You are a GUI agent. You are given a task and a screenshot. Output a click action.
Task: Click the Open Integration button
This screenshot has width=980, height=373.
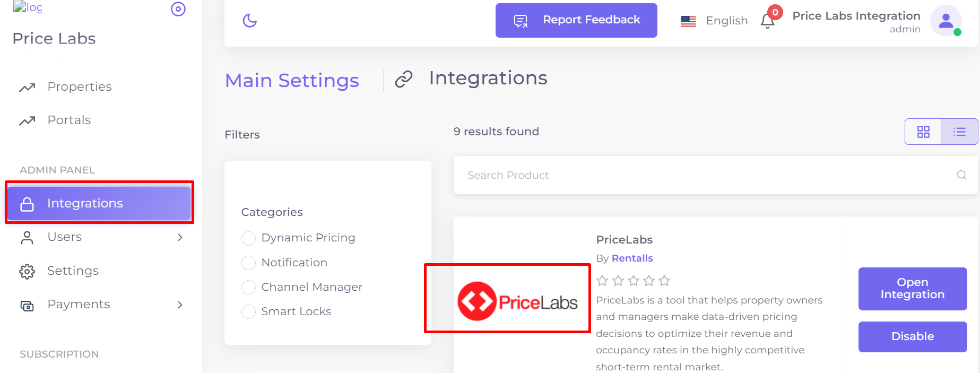913,289
